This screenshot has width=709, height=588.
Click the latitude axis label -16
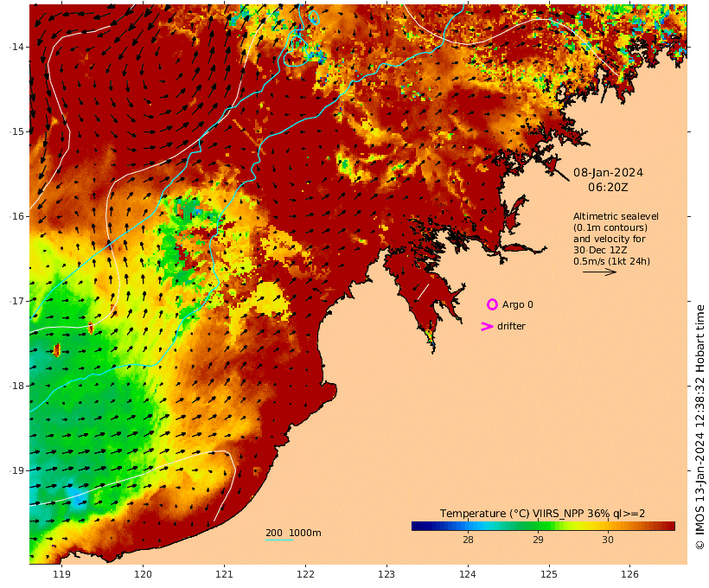pyautogui.click(x=17, y=216)
